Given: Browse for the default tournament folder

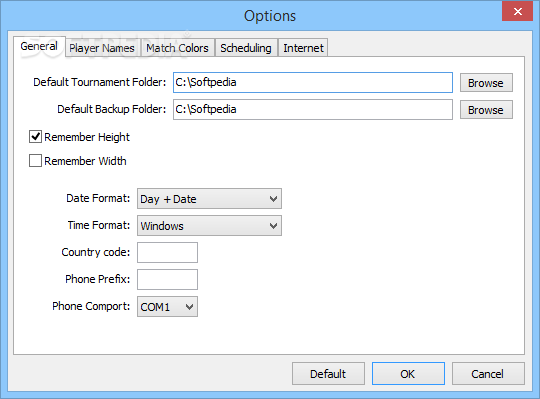Looking at the screenshot, I should 486,83.
